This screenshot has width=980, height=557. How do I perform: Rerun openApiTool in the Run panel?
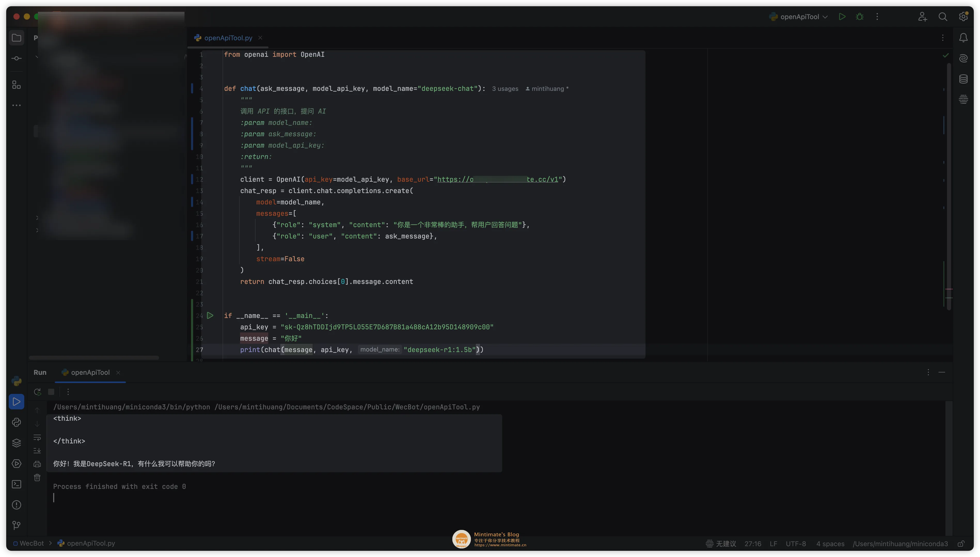pos(37,392)
